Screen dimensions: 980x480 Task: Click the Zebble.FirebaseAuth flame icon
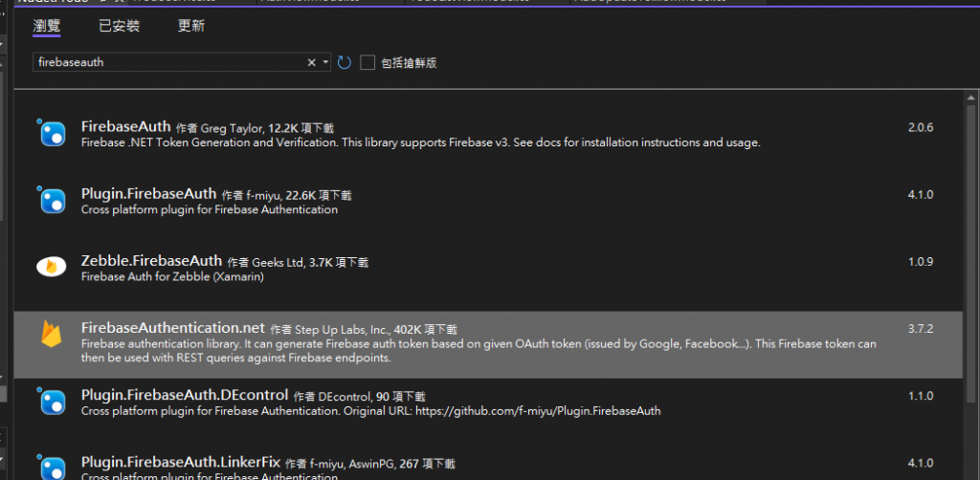coord(52,267)
